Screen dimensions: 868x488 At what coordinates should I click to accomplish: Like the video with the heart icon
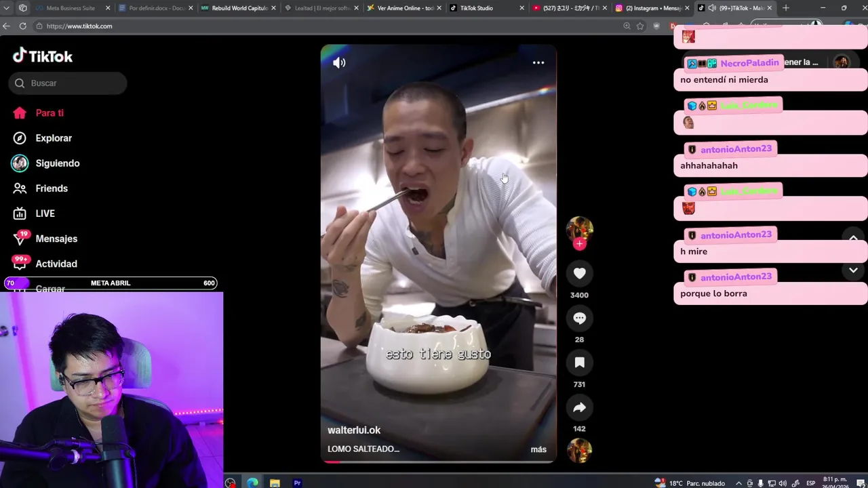click(579, 273)
